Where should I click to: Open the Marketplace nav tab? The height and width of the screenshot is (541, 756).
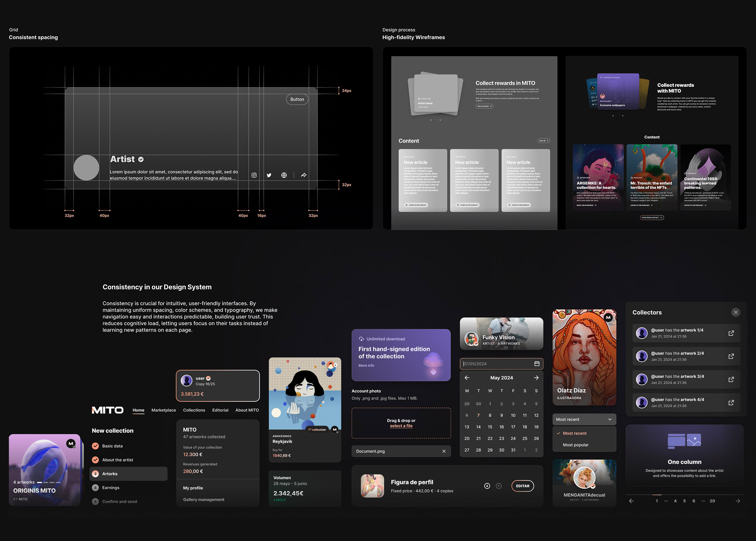click(x=164, y=410)
